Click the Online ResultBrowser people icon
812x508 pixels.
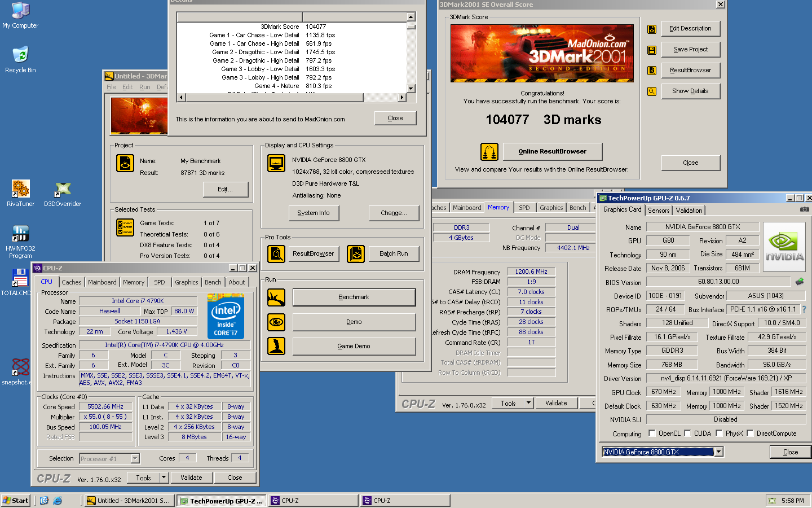tap(489, 151)
